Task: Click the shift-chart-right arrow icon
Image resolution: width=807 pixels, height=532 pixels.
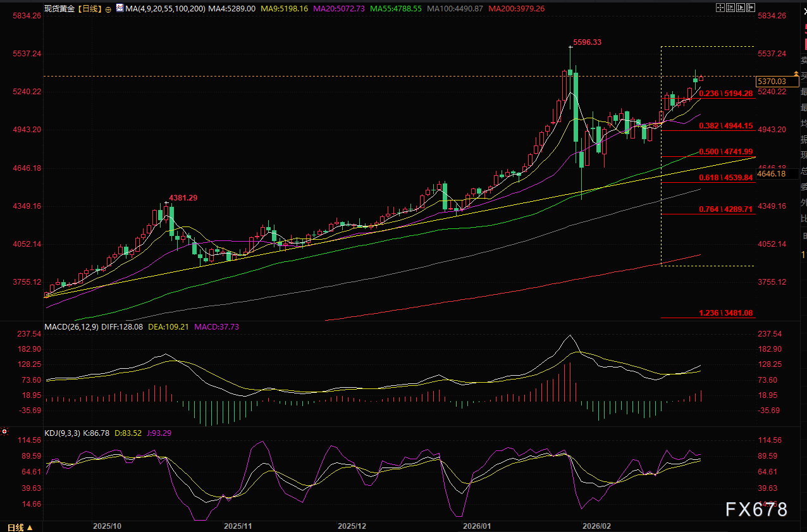Action: [x=752, y=8]
